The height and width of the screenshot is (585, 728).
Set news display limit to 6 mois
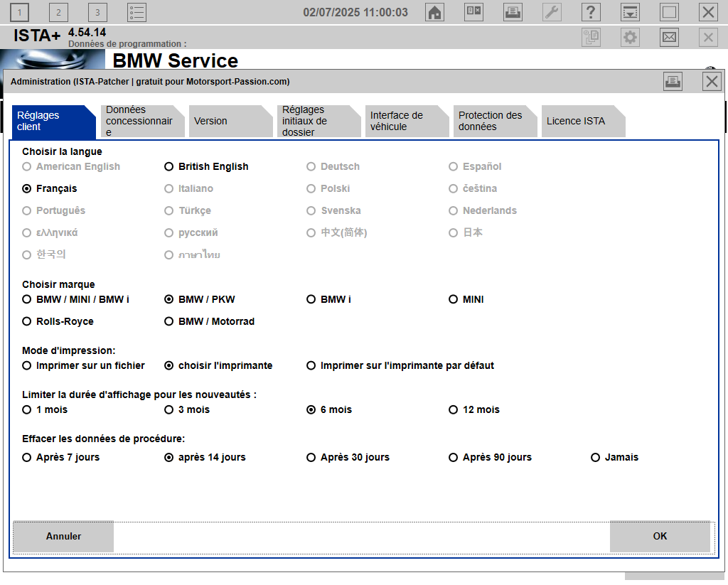(x=329, y=410)
